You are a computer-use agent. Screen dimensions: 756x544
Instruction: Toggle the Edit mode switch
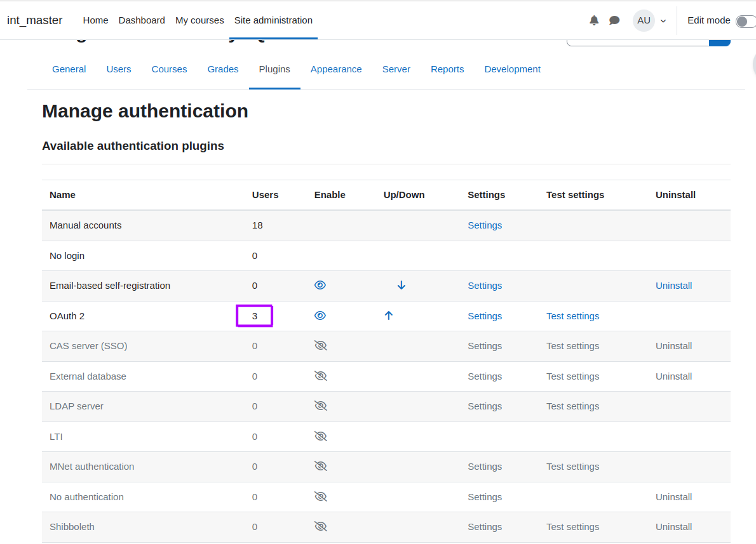tap(745, 21)
